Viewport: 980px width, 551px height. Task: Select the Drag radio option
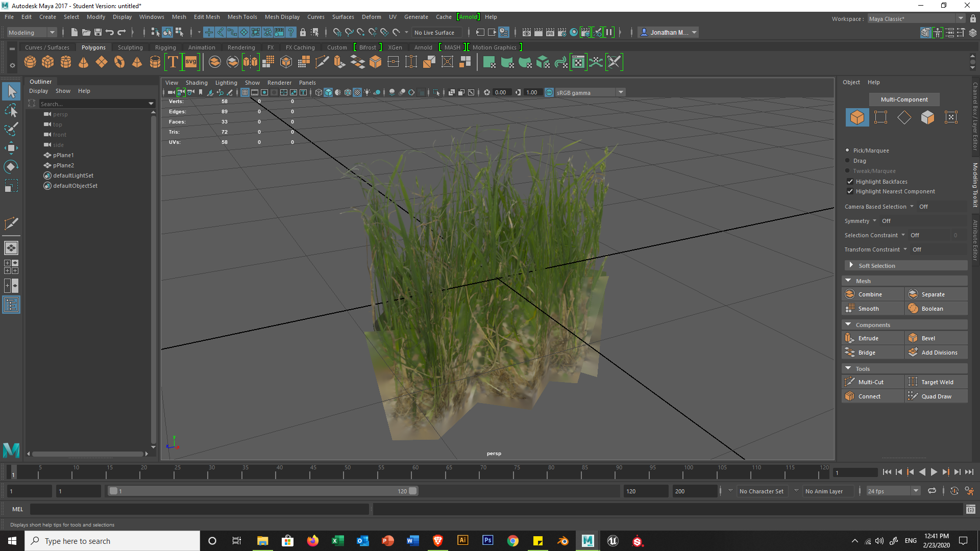848,161
